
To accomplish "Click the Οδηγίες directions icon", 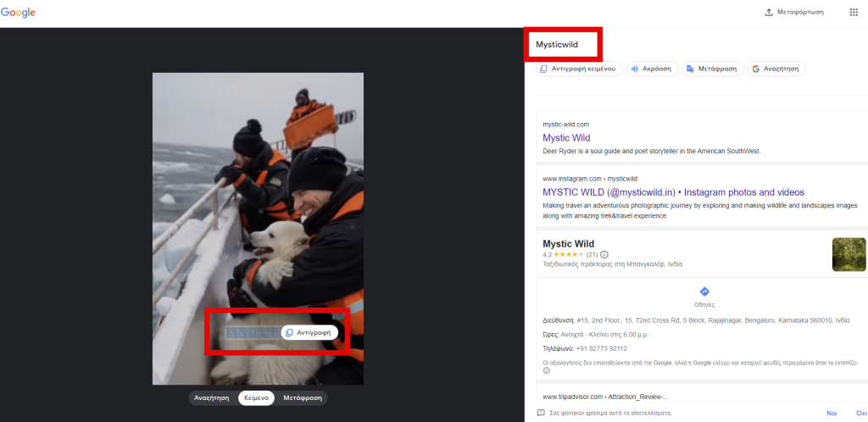I will [704, 292].
